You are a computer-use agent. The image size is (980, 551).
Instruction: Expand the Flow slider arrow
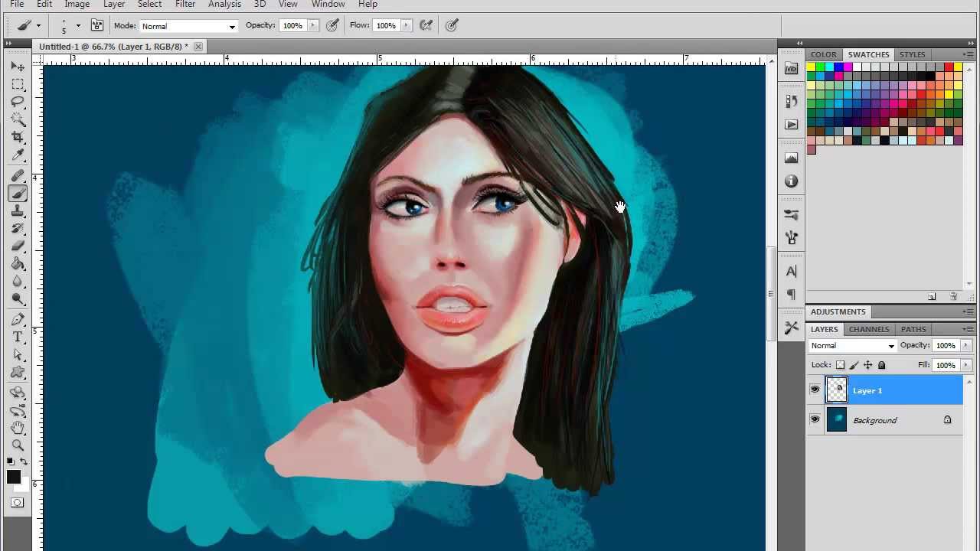[406, 26]
